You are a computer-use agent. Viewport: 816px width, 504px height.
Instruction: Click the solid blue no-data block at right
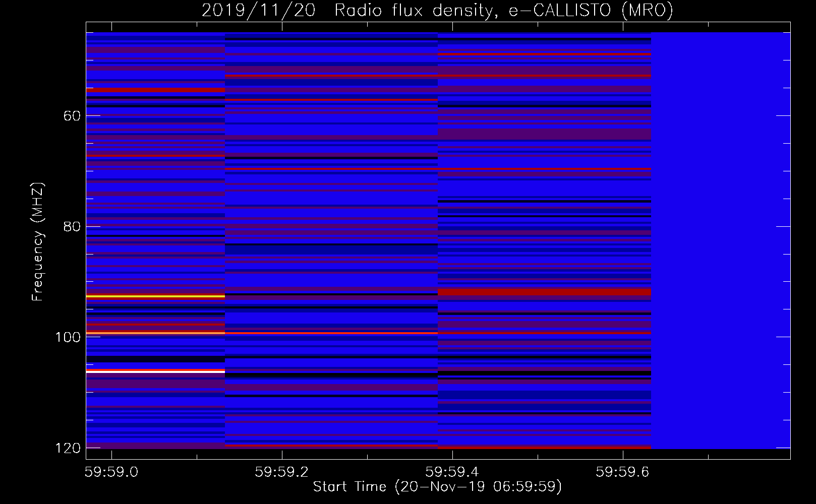point(721,240)
